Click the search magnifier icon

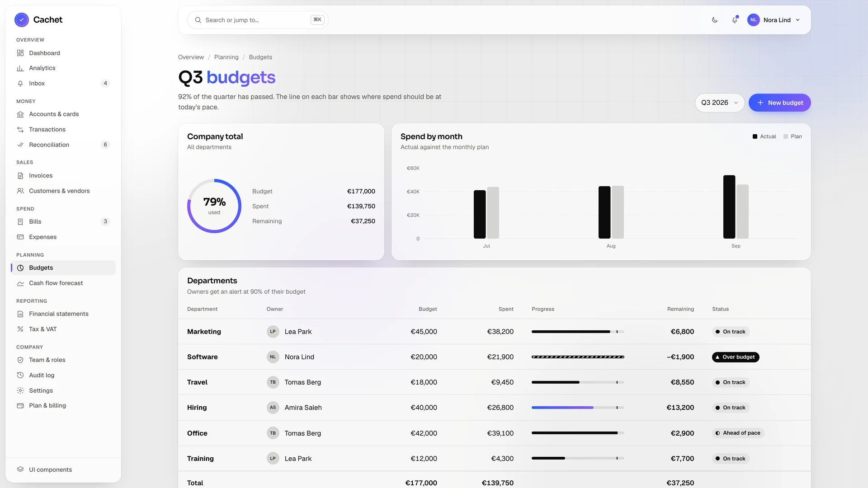(x=198, y=20)
